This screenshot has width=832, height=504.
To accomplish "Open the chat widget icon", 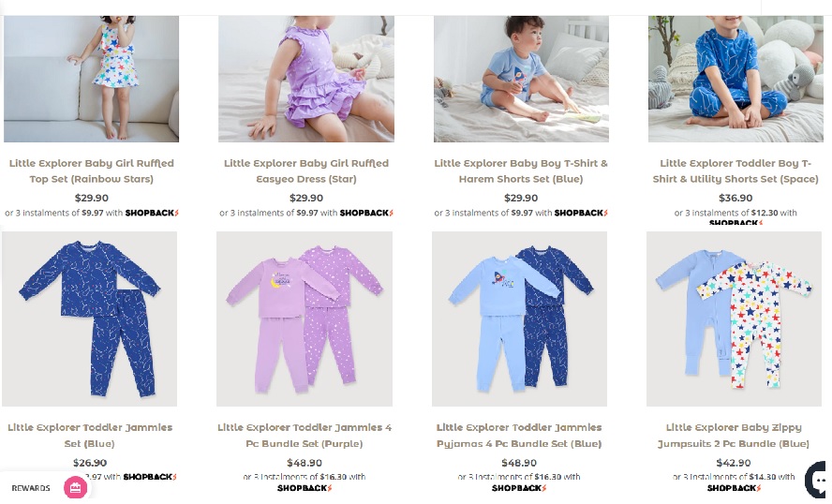I will (818, 480).
